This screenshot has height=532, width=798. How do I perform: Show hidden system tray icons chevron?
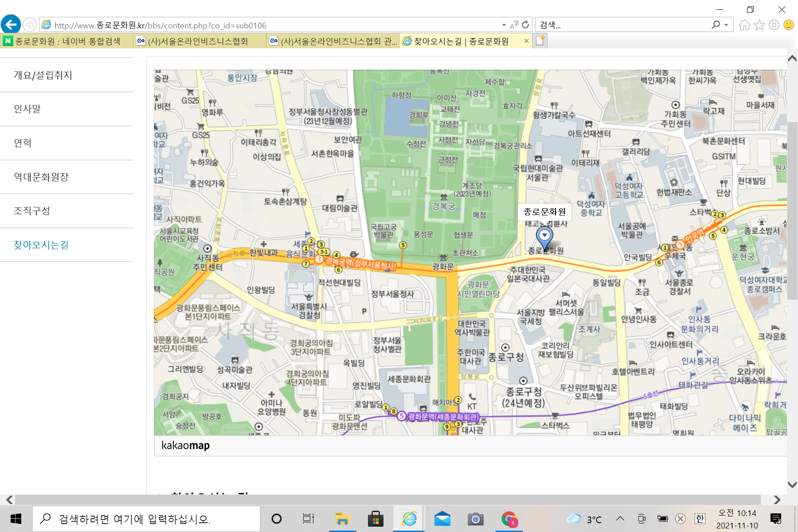pyautogui.click(x=620, y=519)
